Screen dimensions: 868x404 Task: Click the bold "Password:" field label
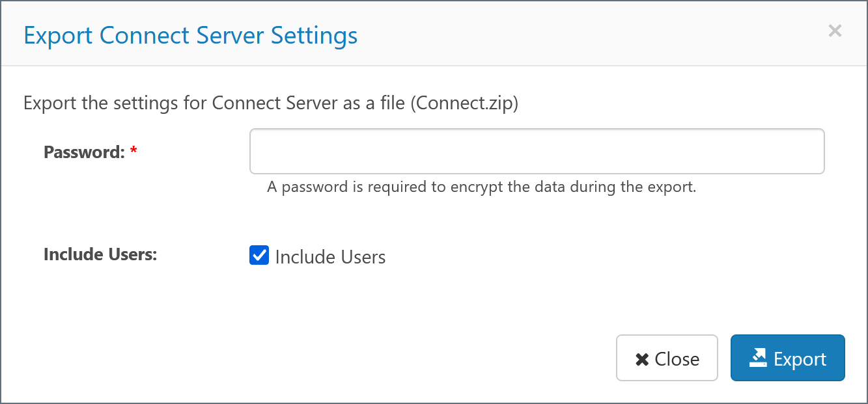click(x=84, y=152)
